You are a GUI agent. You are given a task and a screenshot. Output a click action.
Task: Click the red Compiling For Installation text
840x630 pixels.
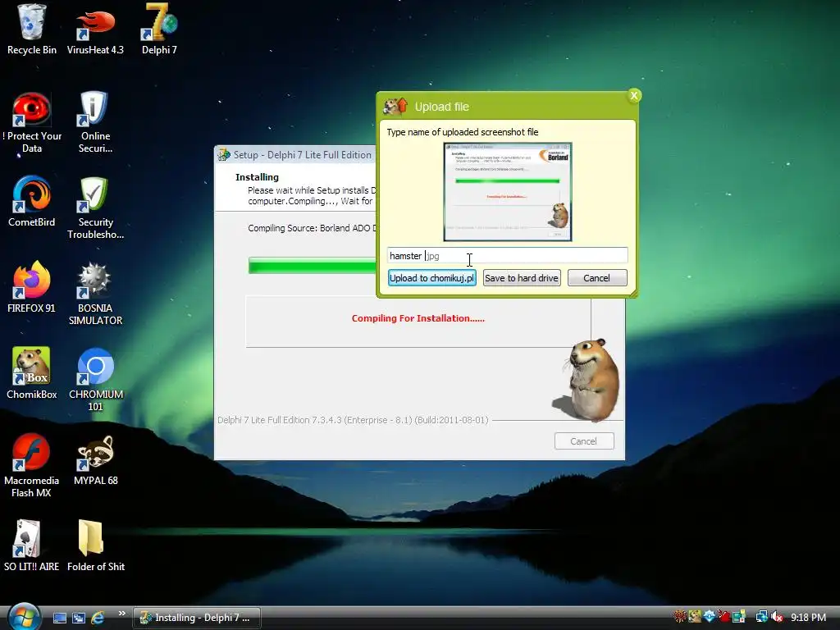pyautogui.click(x=418, y=318)
